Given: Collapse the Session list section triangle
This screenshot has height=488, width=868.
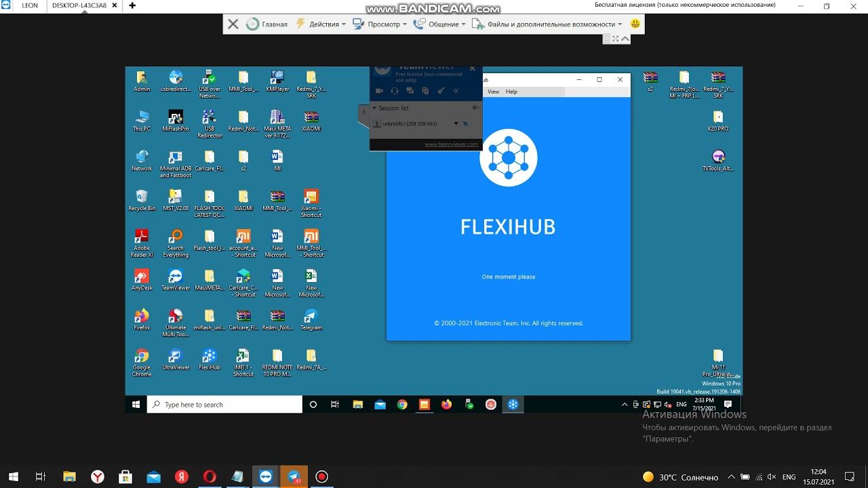Looking at the screenshot, I should (374, 108).
